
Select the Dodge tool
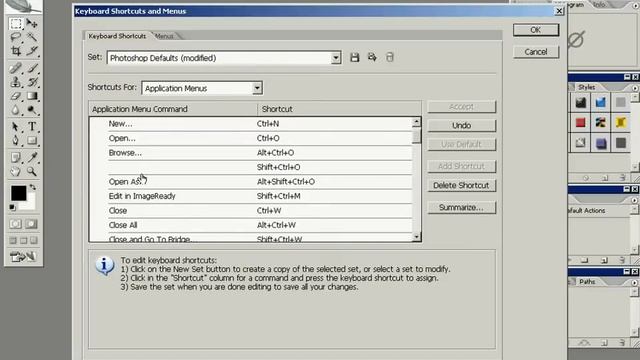[x=32, y=110]
